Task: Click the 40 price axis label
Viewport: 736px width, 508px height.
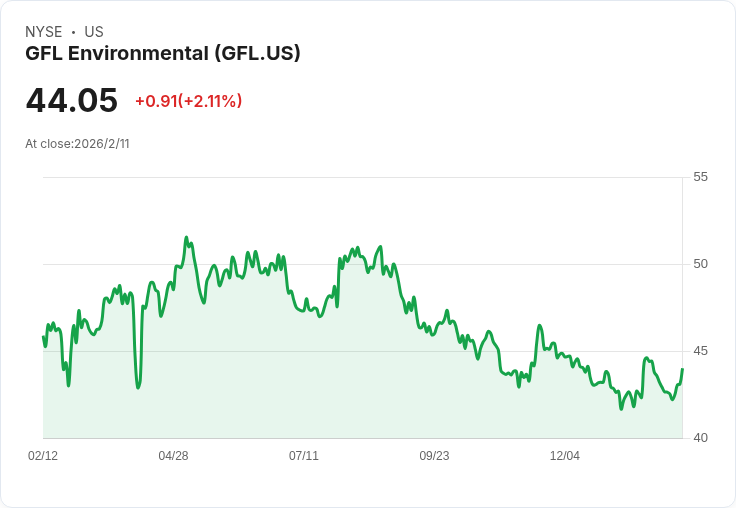Action: tap(700, 438)
